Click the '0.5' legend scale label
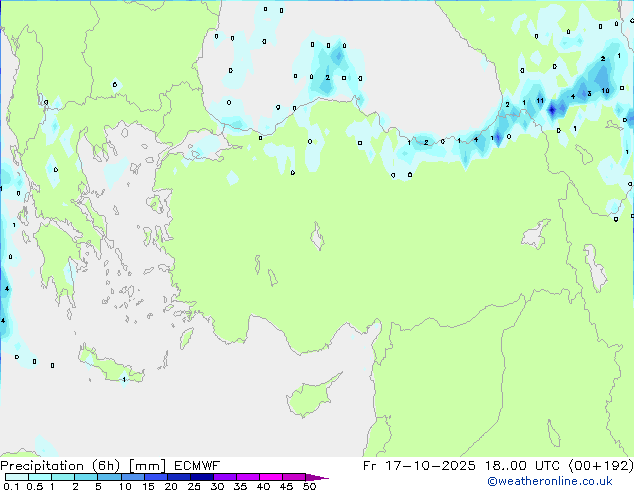 point(34,486)
